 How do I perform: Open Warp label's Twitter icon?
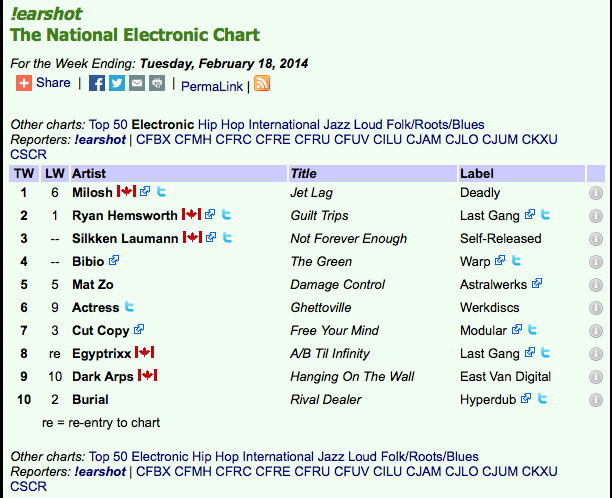pos(516,260)
